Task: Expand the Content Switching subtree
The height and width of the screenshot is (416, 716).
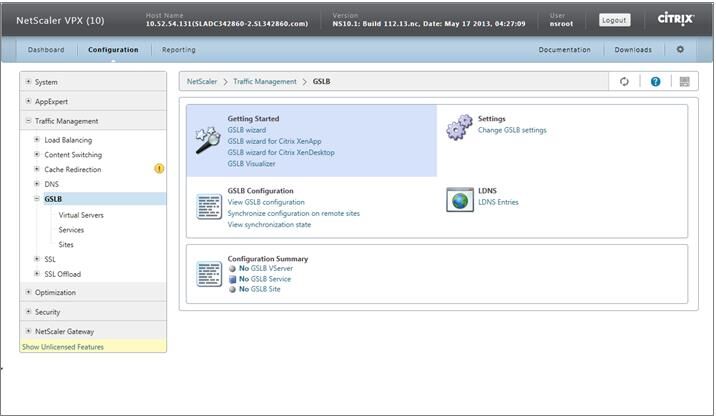Action: [37, 154]
